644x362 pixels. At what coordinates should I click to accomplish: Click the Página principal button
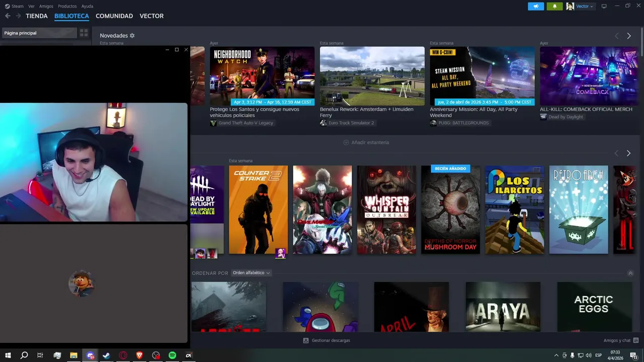pos(39,33)
